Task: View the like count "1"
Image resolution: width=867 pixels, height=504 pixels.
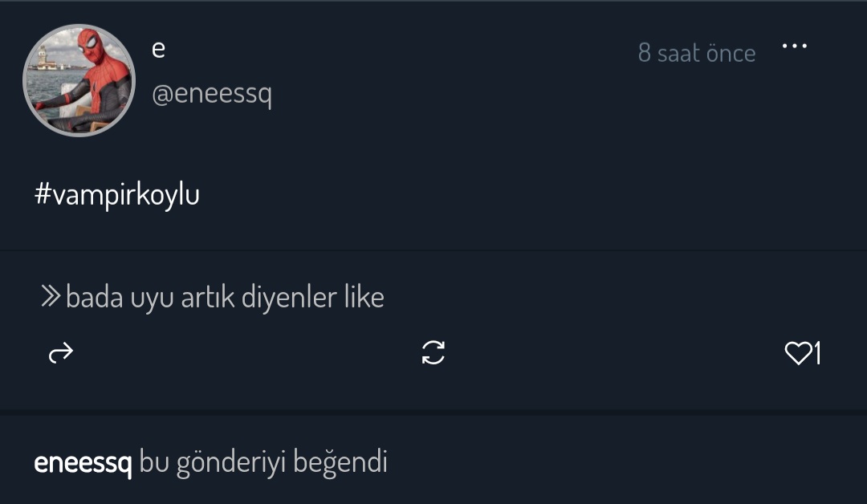Action: tap(818, 353)
